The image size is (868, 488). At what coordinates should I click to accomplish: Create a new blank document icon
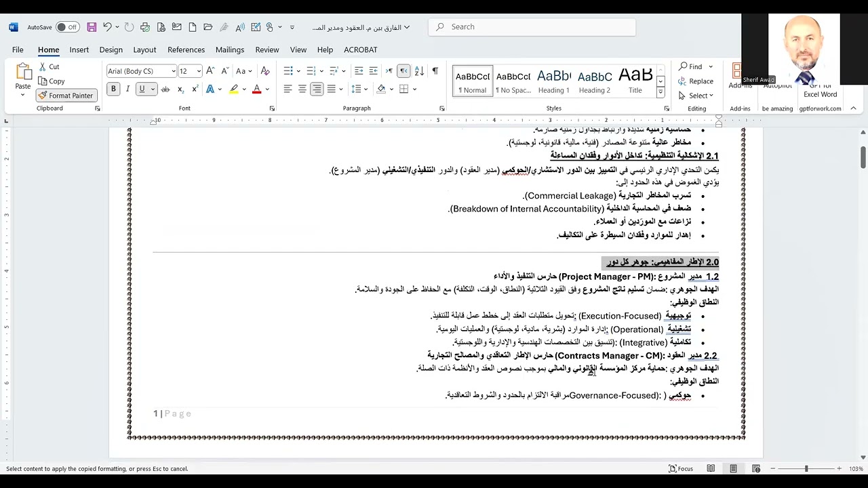point(193,27)
